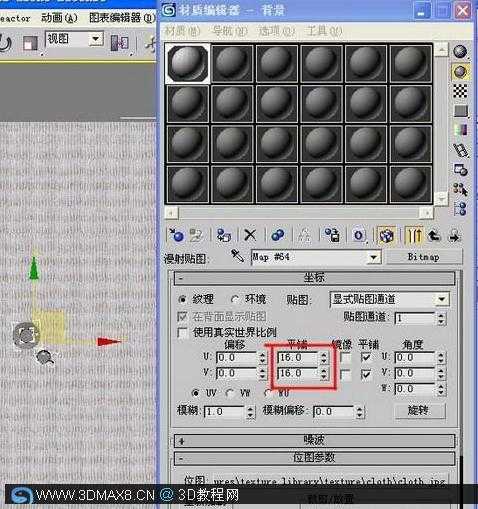Open the 导航(N) menu
Viewport: 478px width, 509px height.
pyautogui.click(x=230, y=31)
